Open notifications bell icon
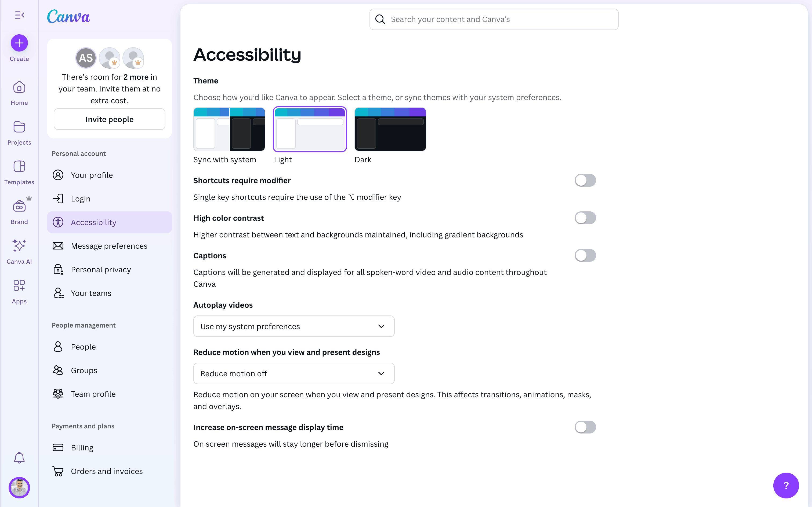Screen dimensions: 812x507 pos(19,458)
